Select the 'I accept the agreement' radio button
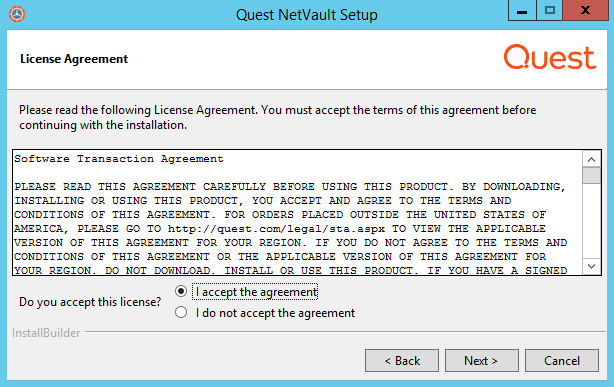 (181, 291)
